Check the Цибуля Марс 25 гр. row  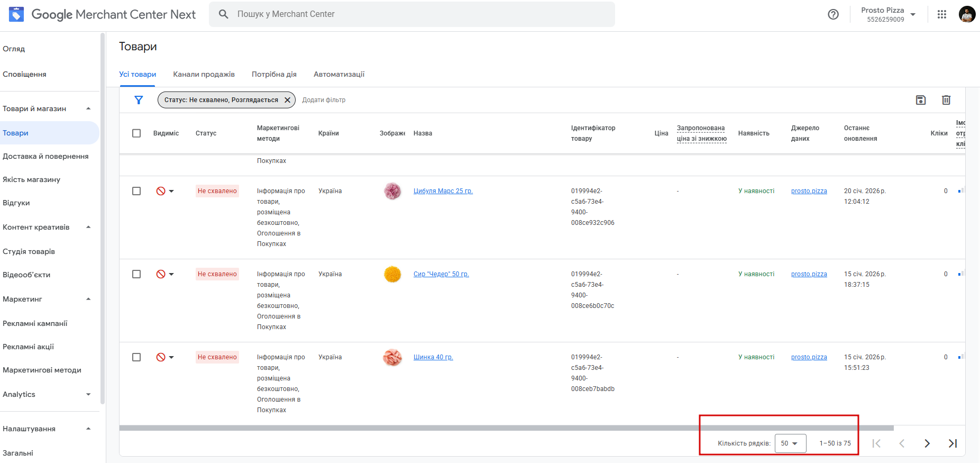136,191
